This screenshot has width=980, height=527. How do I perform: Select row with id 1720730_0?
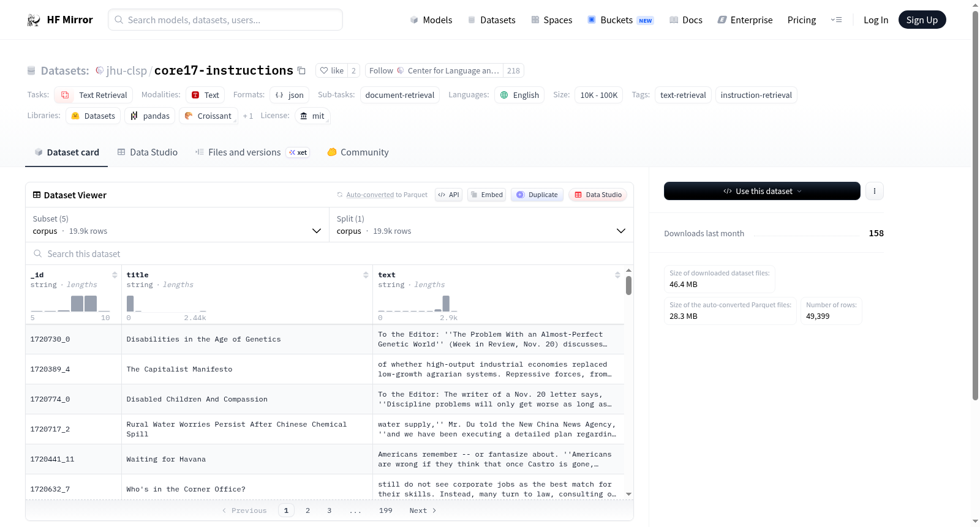click(325, 339)
